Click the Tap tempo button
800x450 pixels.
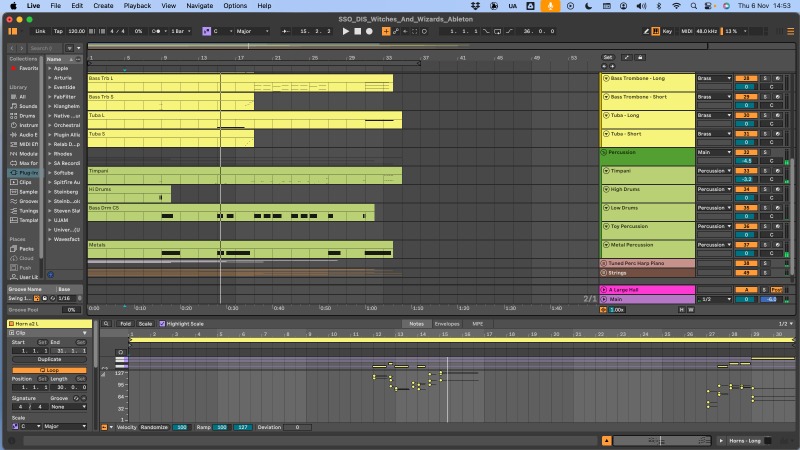[x=58, y=31]
